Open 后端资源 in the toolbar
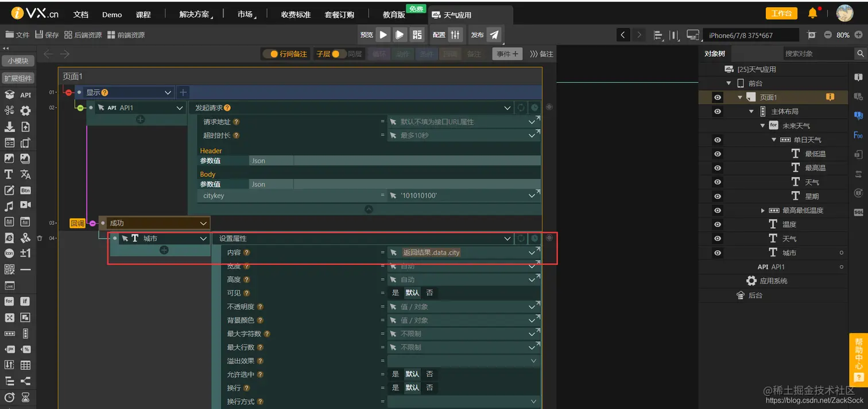868x409 pixels. [x=83, y=35]
